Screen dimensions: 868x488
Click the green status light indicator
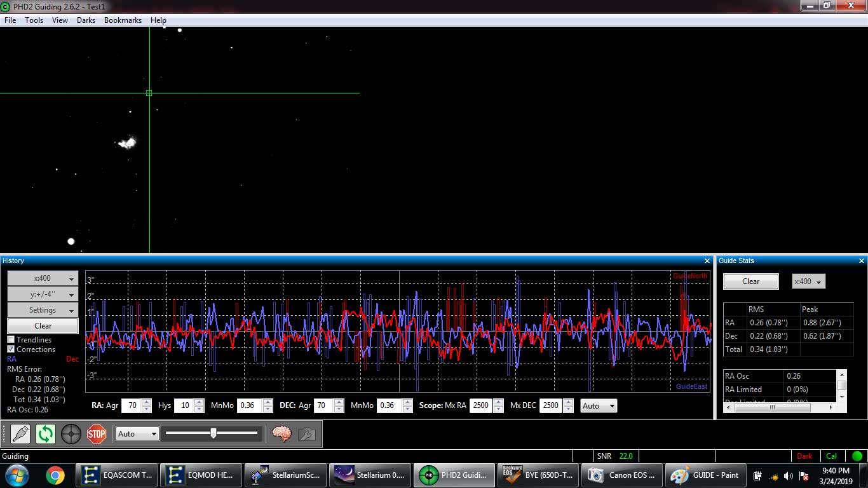pyautogui.click(x=857, y=456)
